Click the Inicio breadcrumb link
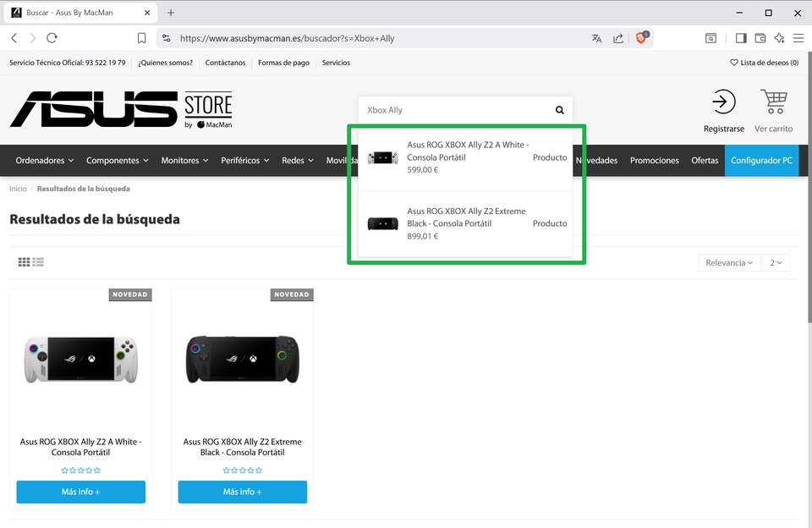The image size is (812, 528). [x=18, y=189]
